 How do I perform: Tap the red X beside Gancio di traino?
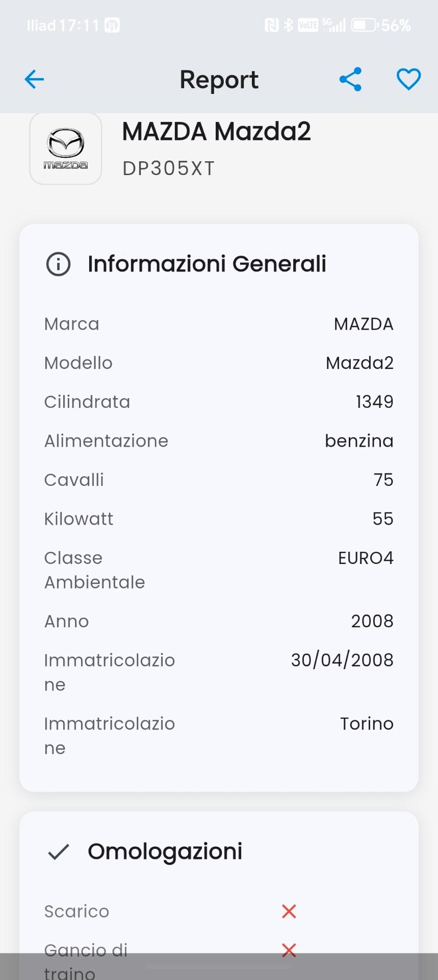tap(289, 950)
